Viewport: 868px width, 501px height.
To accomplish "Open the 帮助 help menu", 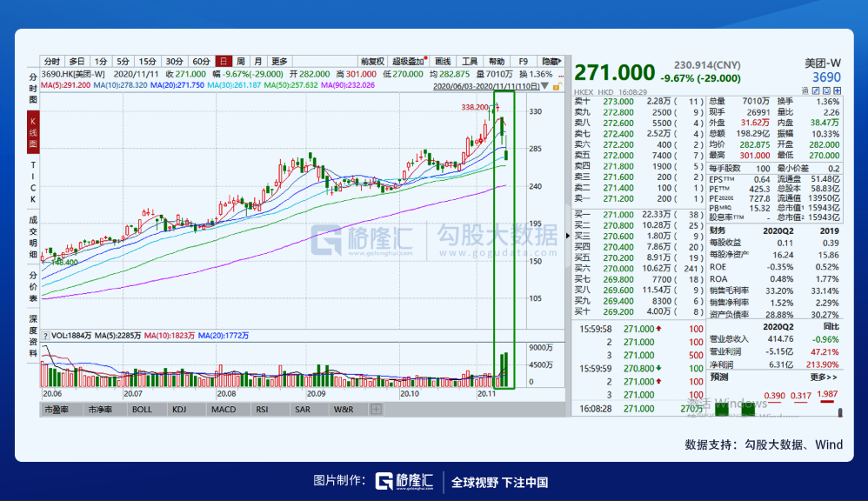I will (x=497, y=62).
